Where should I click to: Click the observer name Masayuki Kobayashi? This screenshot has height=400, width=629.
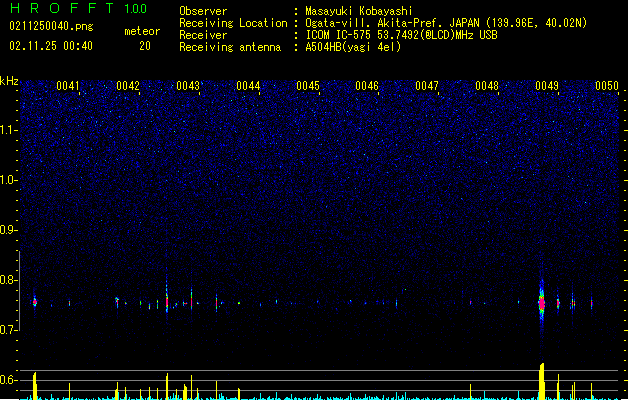pyautogui.click(x=358, y=11)
